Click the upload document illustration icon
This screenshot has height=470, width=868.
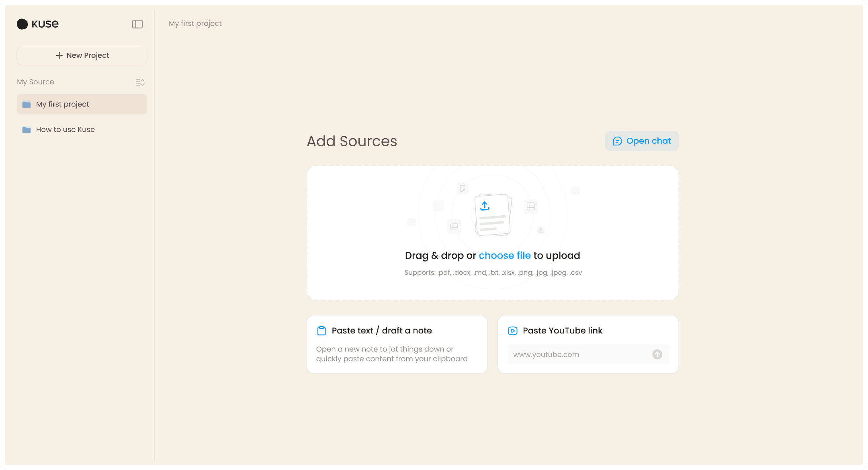(x=492, y=215)
